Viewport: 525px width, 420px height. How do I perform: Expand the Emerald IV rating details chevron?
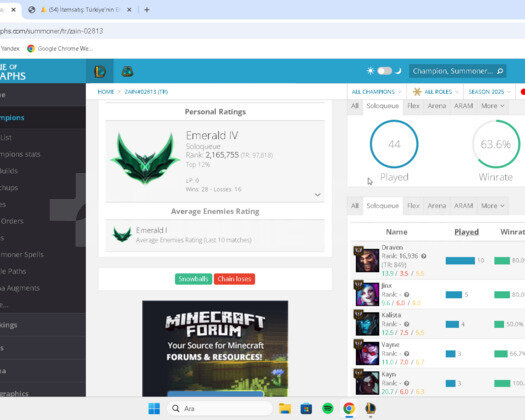[318, 195]
